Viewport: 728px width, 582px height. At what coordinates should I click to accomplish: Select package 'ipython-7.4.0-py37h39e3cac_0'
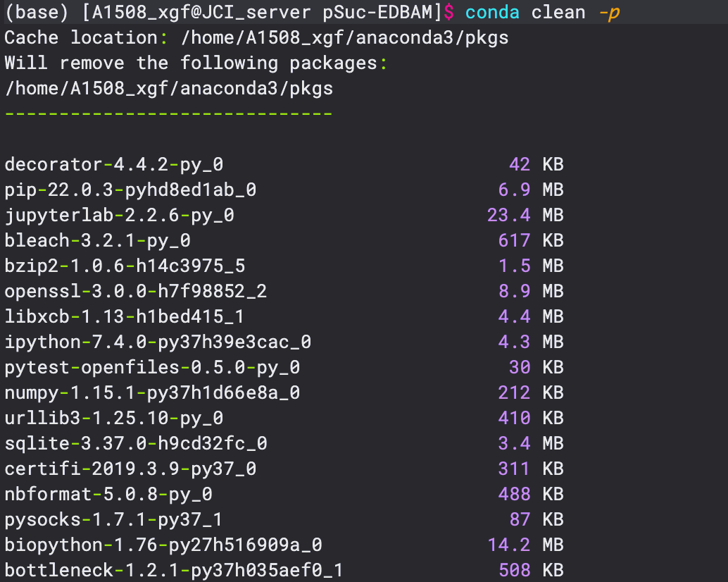click(158, 342)
